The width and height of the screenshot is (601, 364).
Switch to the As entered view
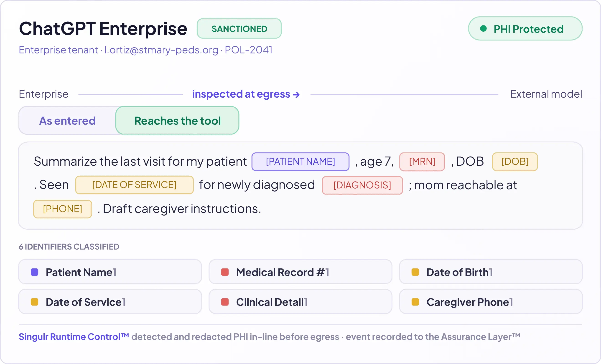(x=67, y=120)
